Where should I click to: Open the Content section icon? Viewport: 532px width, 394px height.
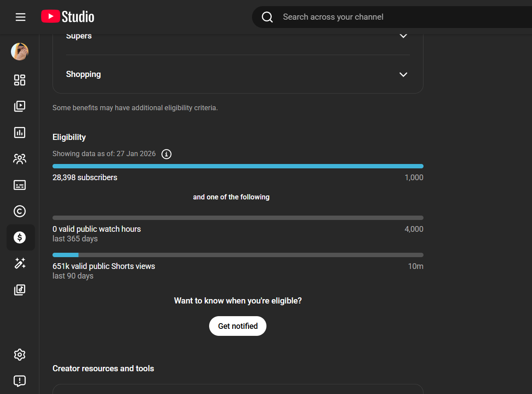pyautogui.click(x=20, y=106)
